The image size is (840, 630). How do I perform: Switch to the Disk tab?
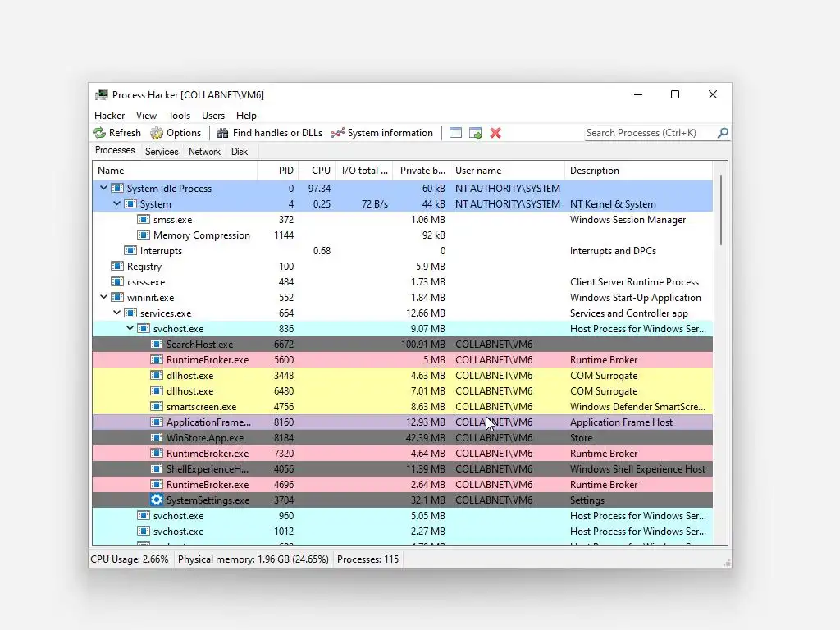coord(240,152)
